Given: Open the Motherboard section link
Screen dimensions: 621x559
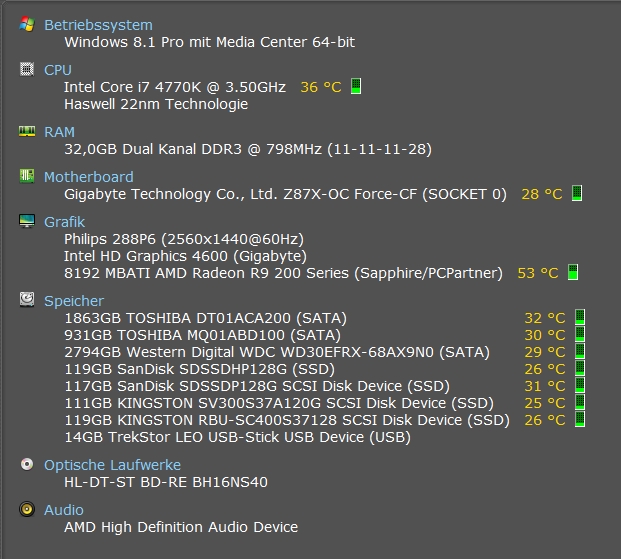Looking at the screenshot, I should point(88,177).
